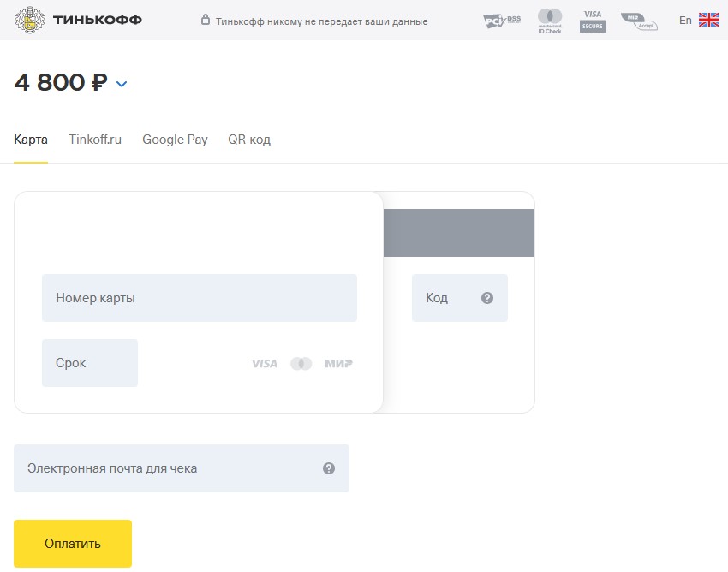Image resolution: width=728 pixels, height=572 pixels.
Task: Switch to the Tinkoff.ru tab
Action: click(95, 140)
